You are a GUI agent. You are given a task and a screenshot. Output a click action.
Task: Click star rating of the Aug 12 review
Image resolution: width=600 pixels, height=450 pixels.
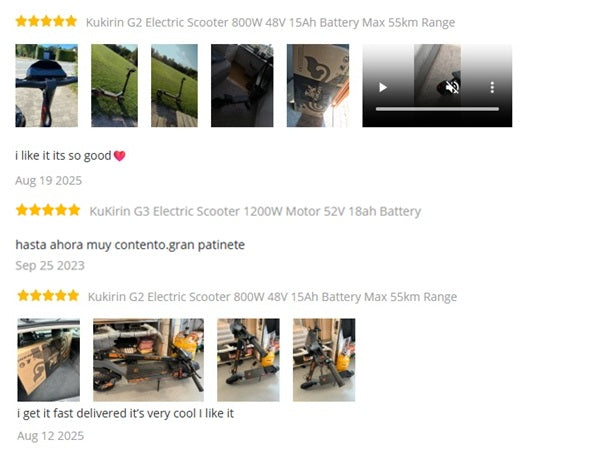(x=48, y=295)
